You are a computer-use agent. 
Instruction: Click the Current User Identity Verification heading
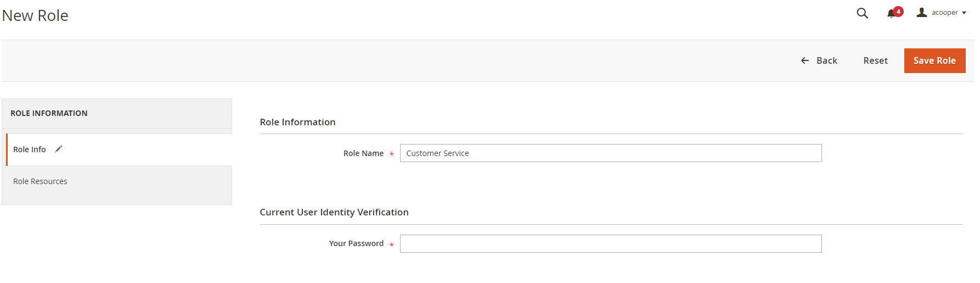pos(334,212)
